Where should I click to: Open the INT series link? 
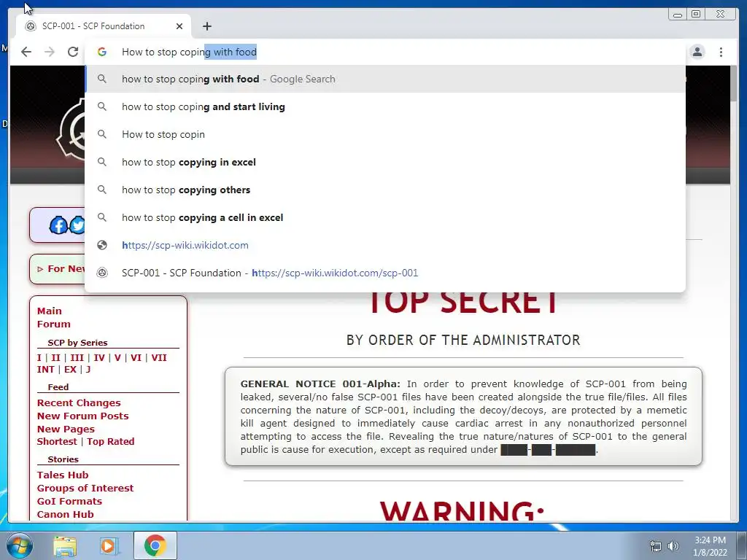[x=46, y=370]
